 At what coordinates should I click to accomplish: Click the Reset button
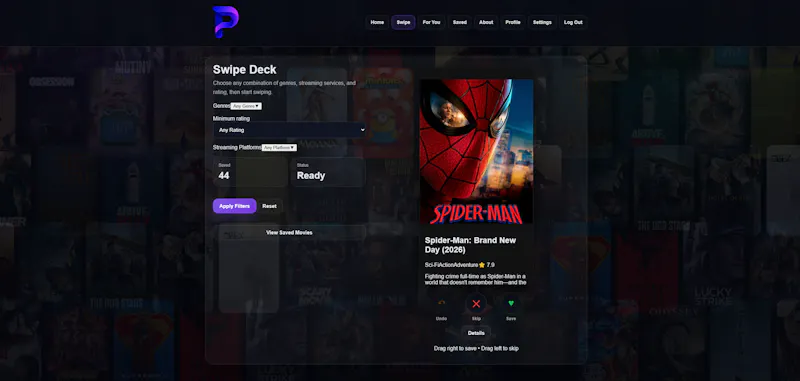(x=269, y=206)
